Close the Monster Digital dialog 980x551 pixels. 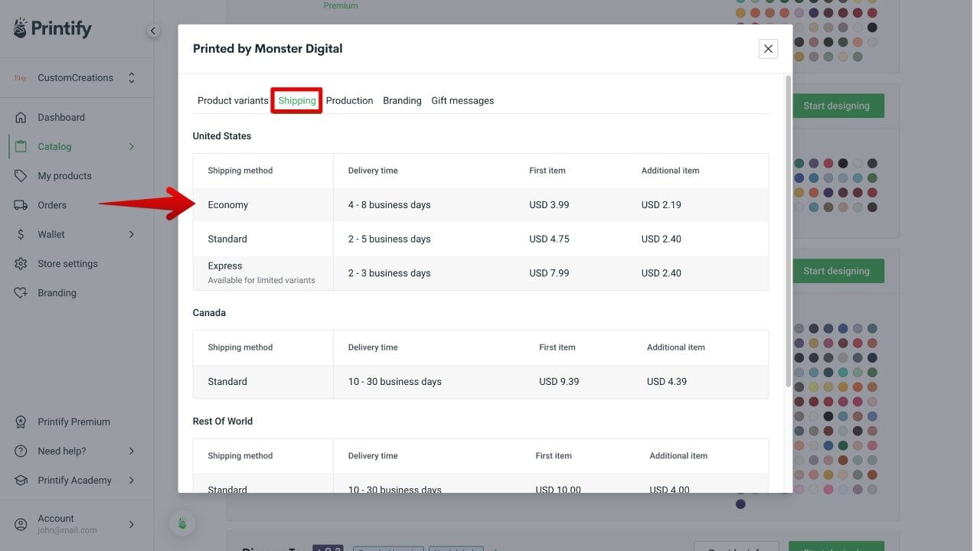tap(768, 49)
